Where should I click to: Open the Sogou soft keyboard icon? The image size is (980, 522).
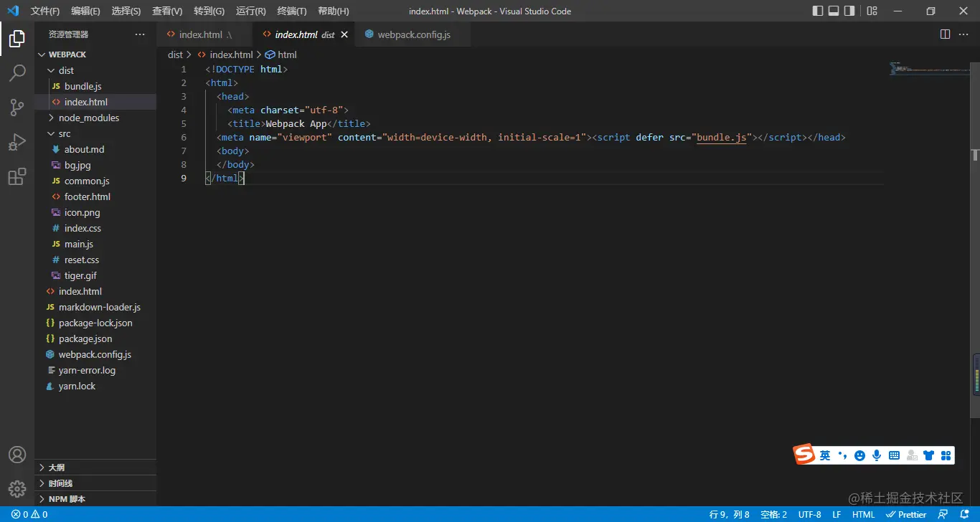pos(894,455)
